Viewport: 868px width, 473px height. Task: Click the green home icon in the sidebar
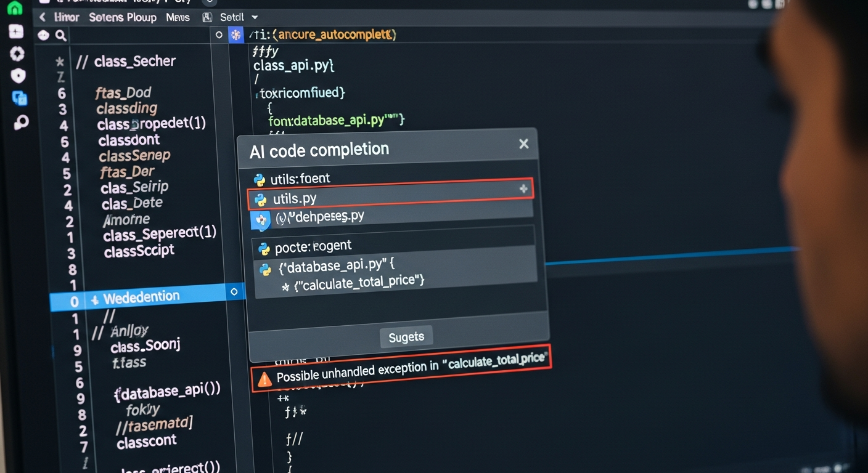[15, 8]
